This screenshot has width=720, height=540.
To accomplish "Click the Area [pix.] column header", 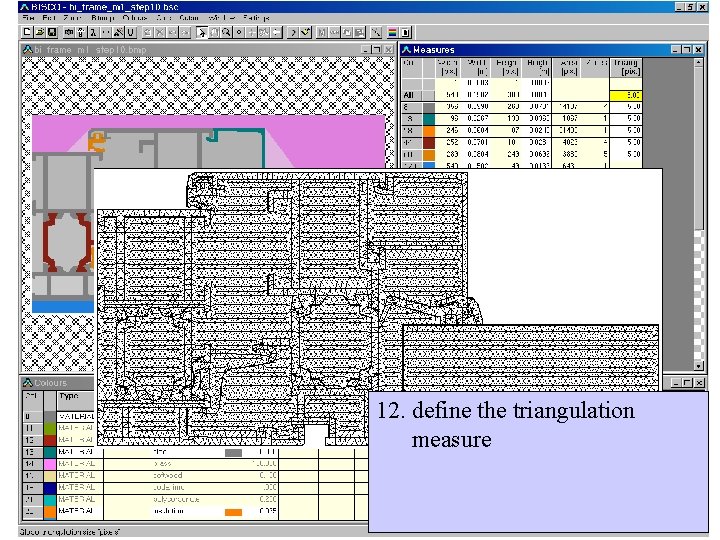I will [567, 67].
